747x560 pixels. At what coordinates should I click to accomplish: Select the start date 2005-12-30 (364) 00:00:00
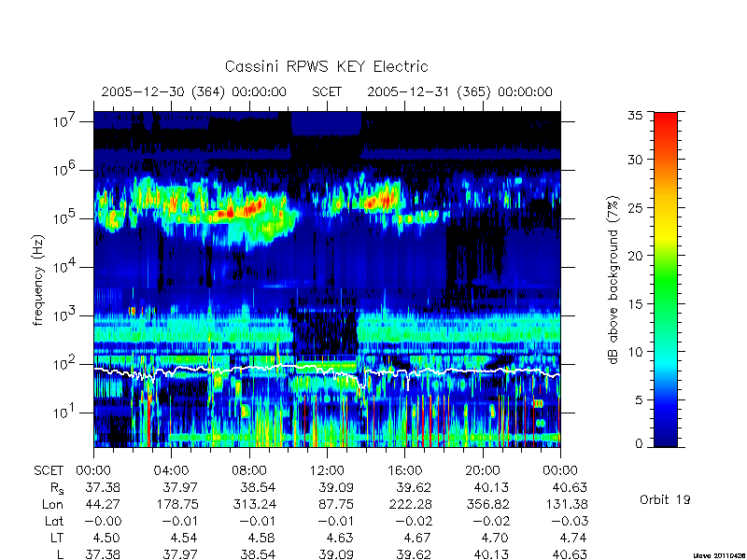[x=194, y=91]
